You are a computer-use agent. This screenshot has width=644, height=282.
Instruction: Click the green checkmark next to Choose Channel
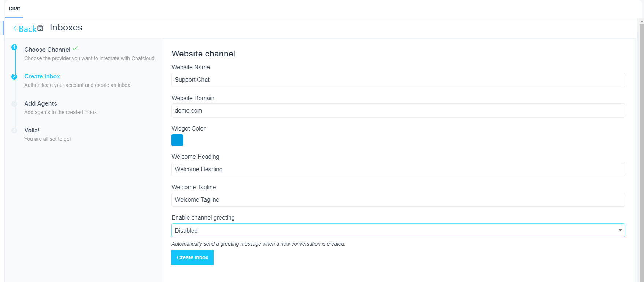[75, 48]
